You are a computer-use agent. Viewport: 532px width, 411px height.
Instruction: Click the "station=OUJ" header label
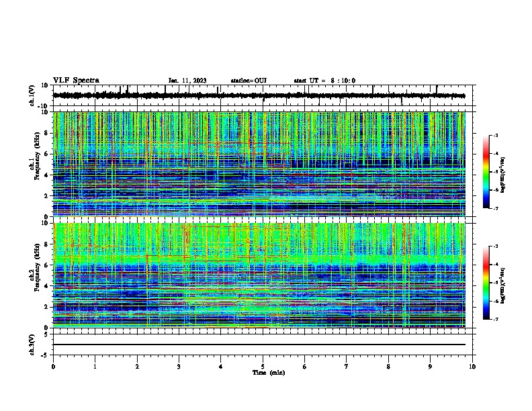point(249,81)
